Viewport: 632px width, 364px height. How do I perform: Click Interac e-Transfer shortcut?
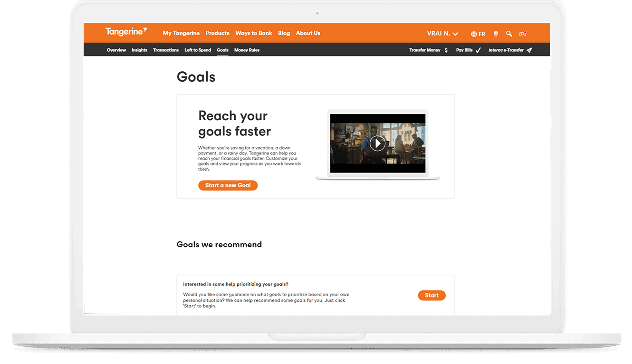coord(510,50)
